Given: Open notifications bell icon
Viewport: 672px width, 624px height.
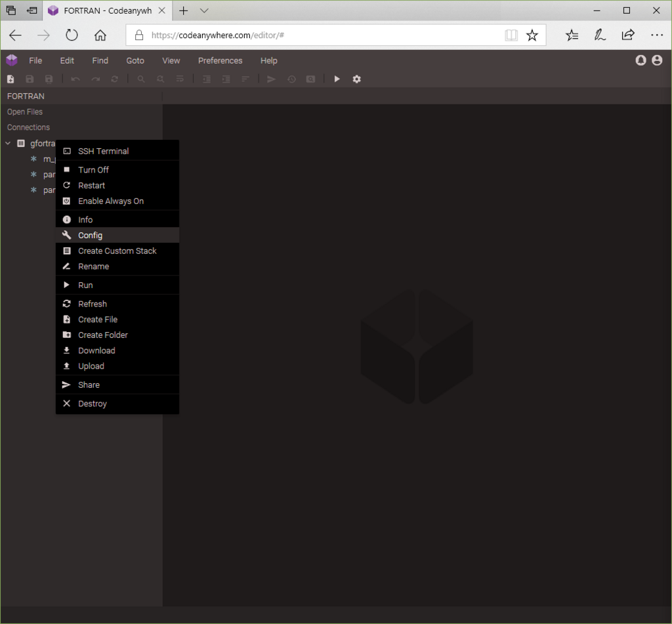Looking at the screenshot, I should [640, 60].
